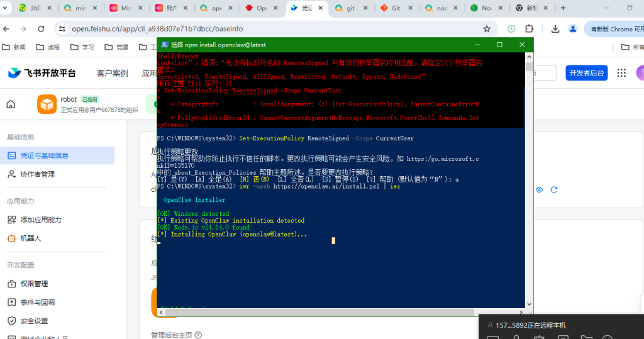Open the 安全设置 sidebar page
This screenshot has width=644, height=339.
pos(34,321)
